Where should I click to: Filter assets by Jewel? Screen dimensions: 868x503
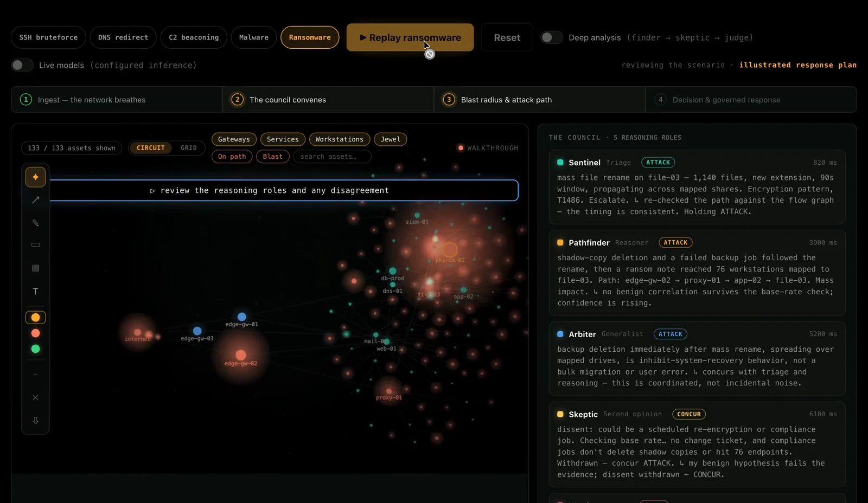coord(391,139)
